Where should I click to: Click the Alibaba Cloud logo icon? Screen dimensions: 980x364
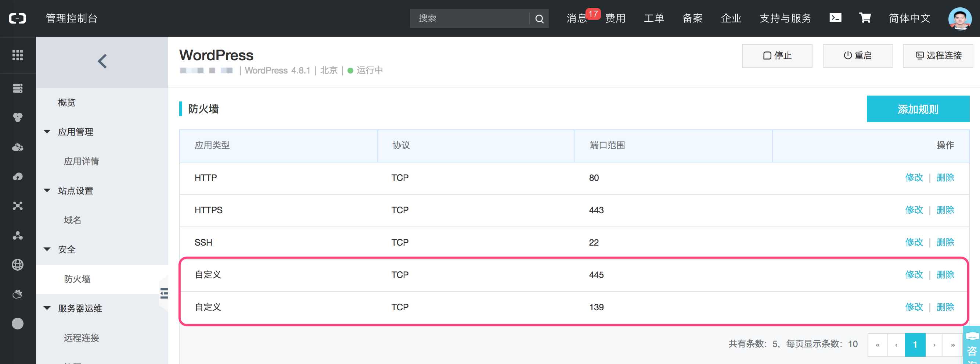pyautogui.click(x=18, y=18)
